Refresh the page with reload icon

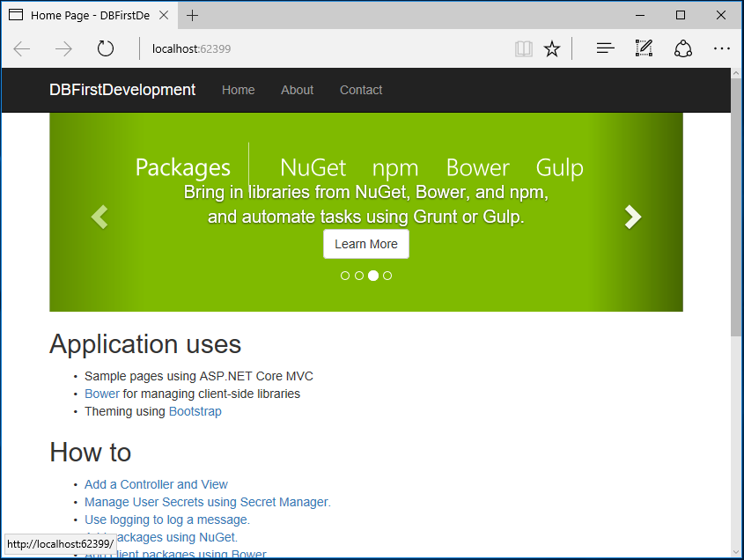[x=106, y=48]
